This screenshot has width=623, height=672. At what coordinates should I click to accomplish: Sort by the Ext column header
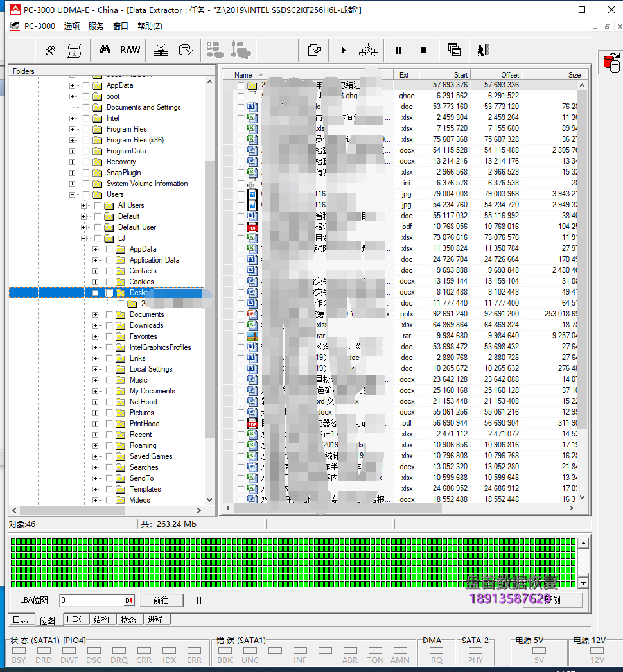[x=406, y=74]
